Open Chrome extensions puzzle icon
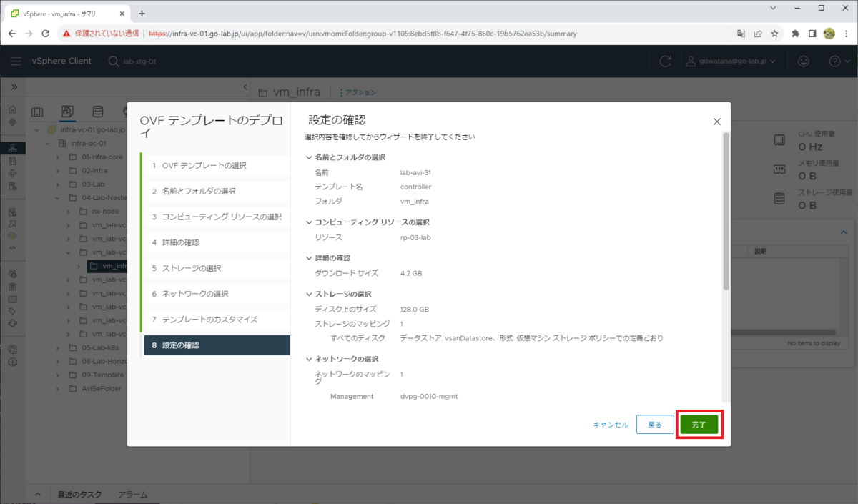Screen dimensions: 858x504 pos(796,34)
